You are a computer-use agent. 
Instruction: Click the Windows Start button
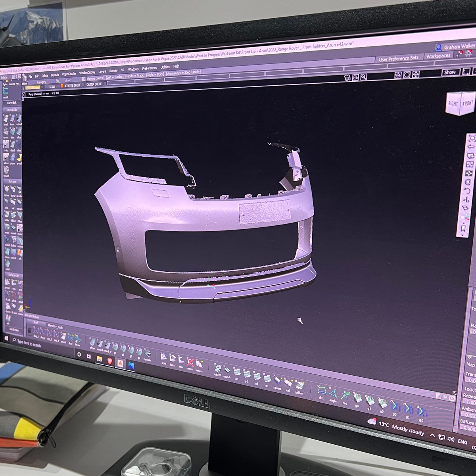pyautogui.click(x=6, y=338)
